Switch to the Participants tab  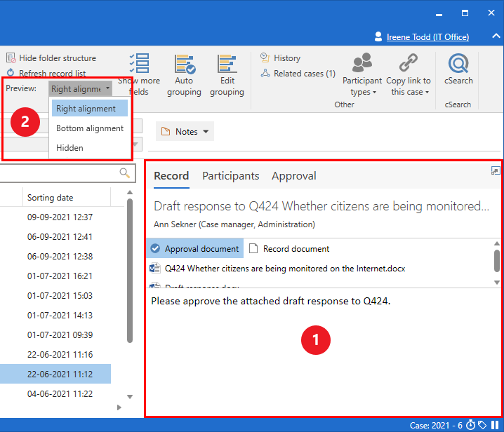(x=230, y=176)
